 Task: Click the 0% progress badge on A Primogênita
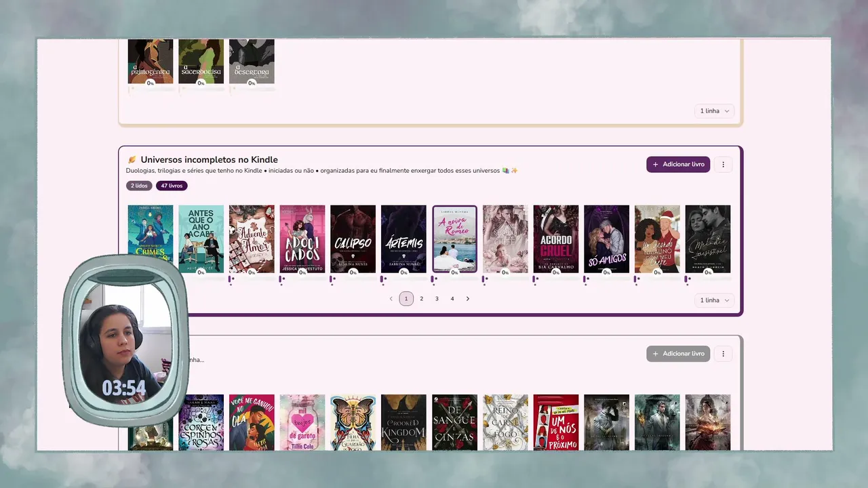click(x=151, y=83)
